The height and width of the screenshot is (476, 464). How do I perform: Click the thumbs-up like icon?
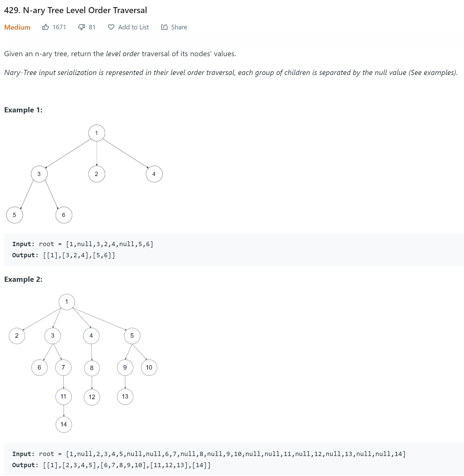point(45,27)
